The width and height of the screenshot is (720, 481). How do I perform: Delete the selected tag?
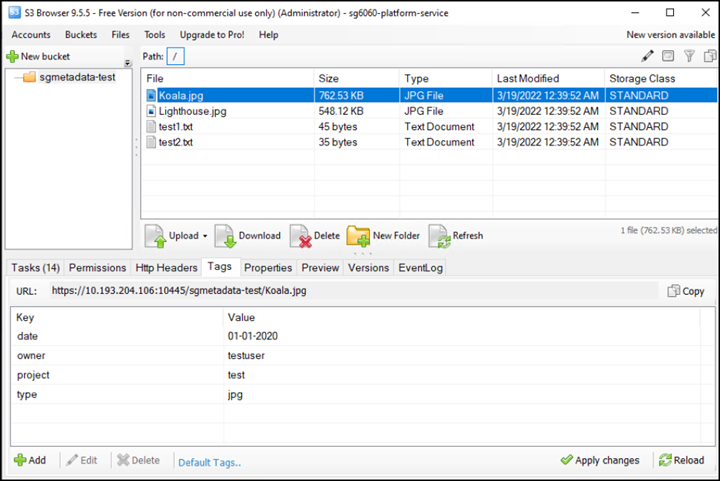pos(139,460)
